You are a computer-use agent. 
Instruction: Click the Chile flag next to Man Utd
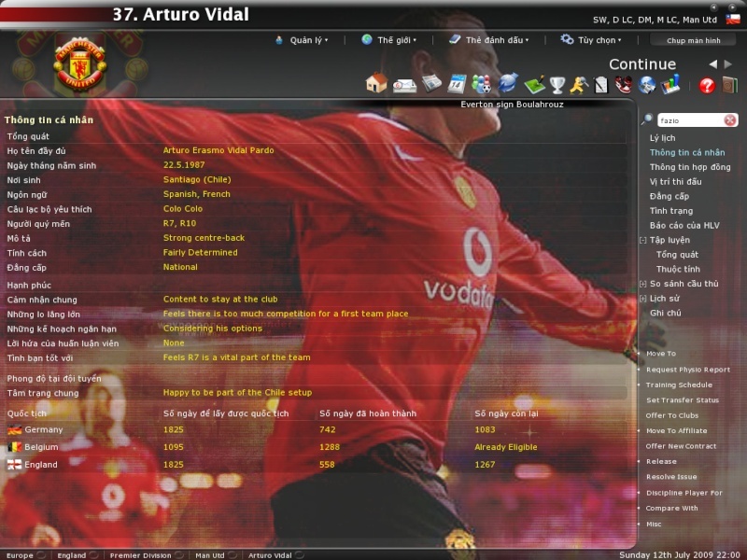coord(733,19)
